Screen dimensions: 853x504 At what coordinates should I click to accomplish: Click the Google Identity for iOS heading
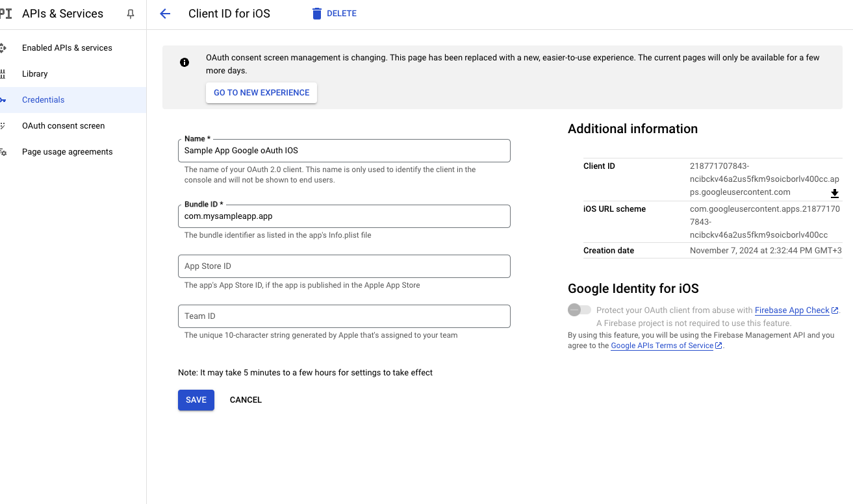pos(633,288)
